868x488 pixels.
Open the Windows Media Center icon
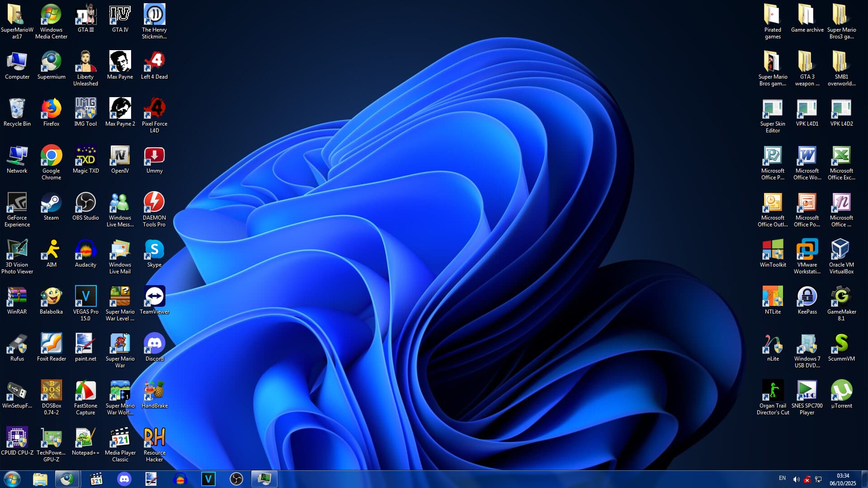point(51,22)
